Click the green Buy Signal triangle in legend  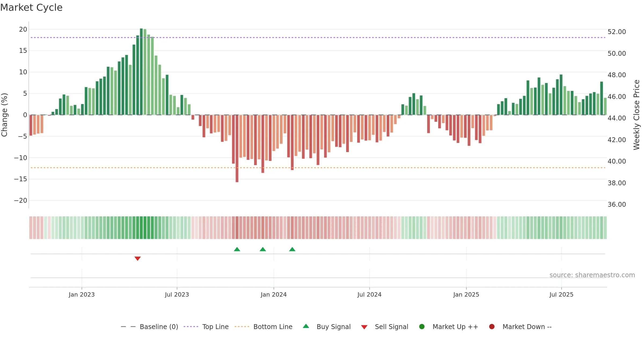point(306,326)
